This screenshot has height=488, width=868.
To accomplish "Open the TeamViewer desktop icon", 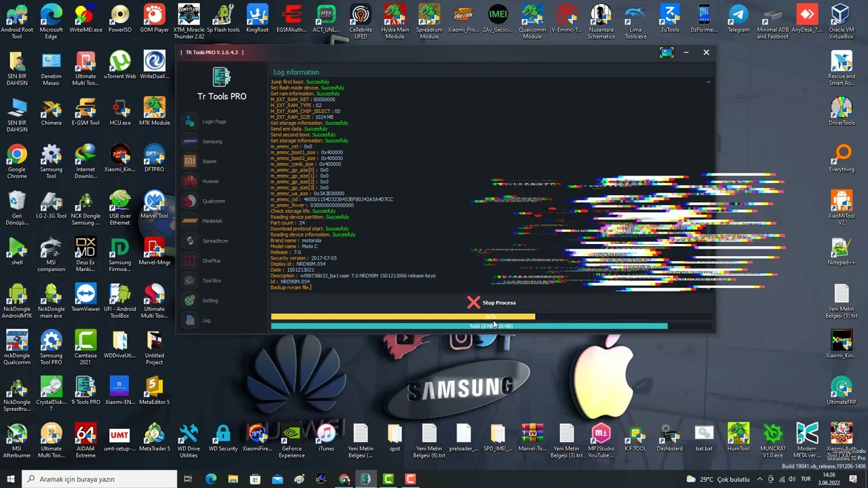I will pyautogui.click(x=85, y=298).
